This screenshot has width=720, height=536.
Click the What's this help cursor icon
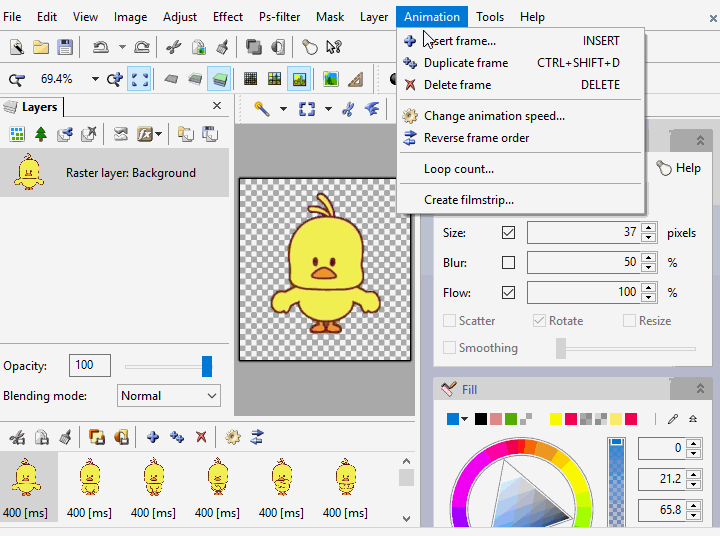tap(334, 47)
